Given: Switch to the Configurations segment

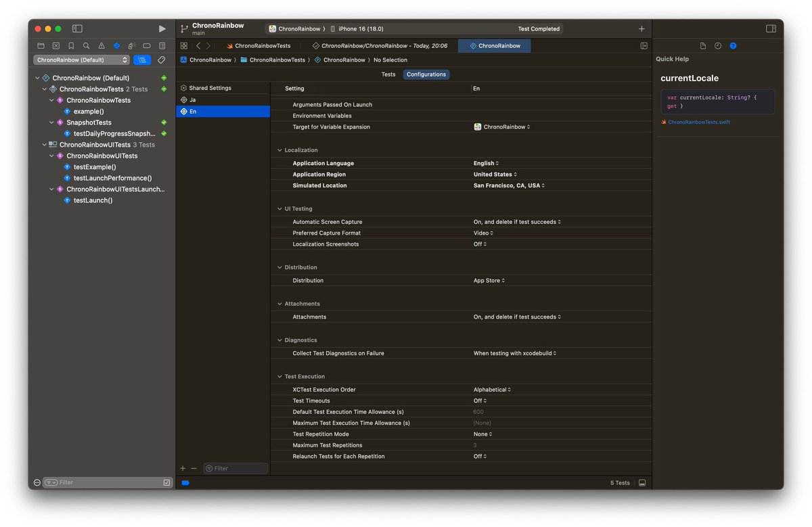Looking at the screenshot, I should pos(426,74).
